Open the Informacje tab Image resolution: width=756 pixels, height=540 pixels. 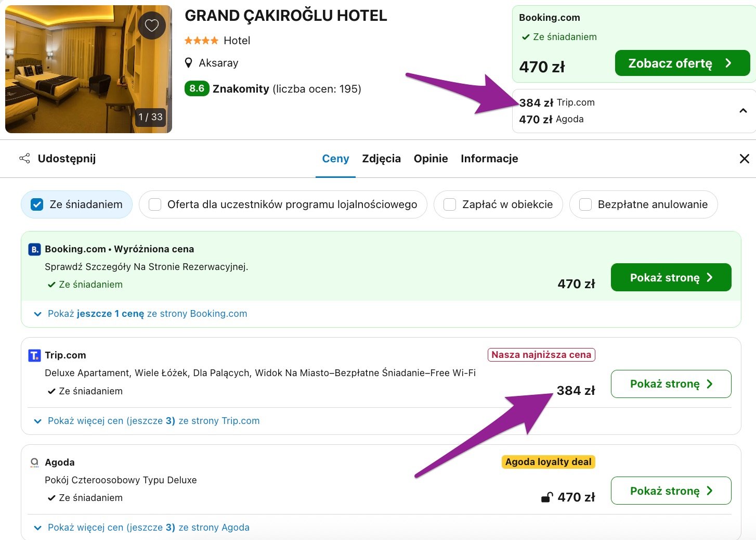[489, 159]
